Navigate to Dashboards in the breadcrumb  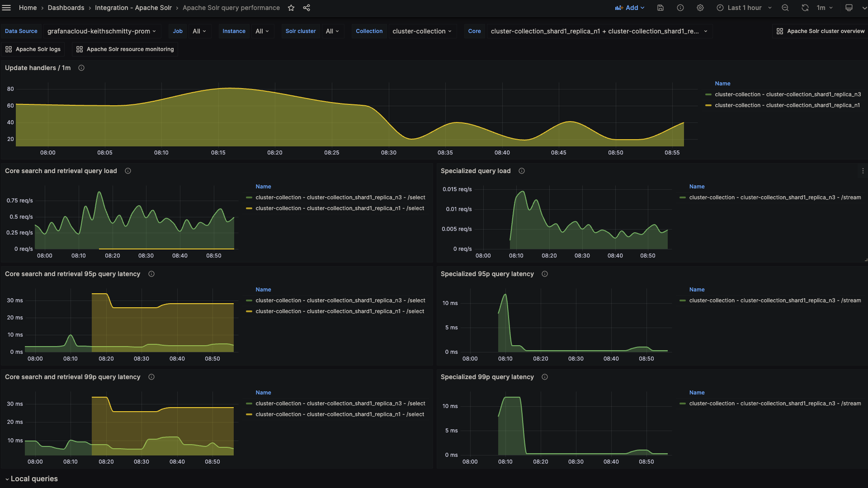[66, 8]
